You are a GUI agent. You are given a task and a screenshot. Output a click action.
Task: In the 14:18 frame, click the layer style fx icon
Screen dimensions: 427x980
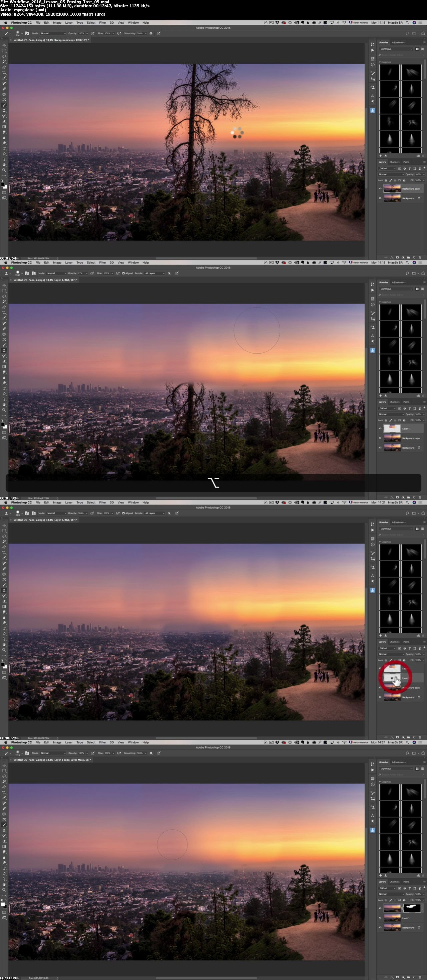[x=392, y=497]
